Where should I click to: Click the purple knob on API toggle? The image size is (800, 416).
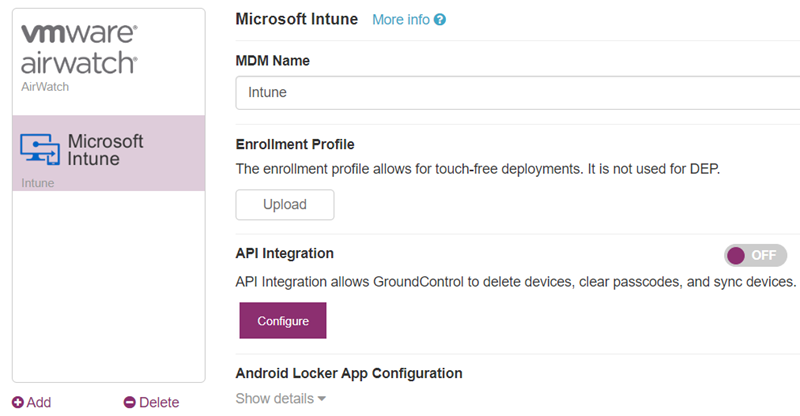tap(736, 255)
